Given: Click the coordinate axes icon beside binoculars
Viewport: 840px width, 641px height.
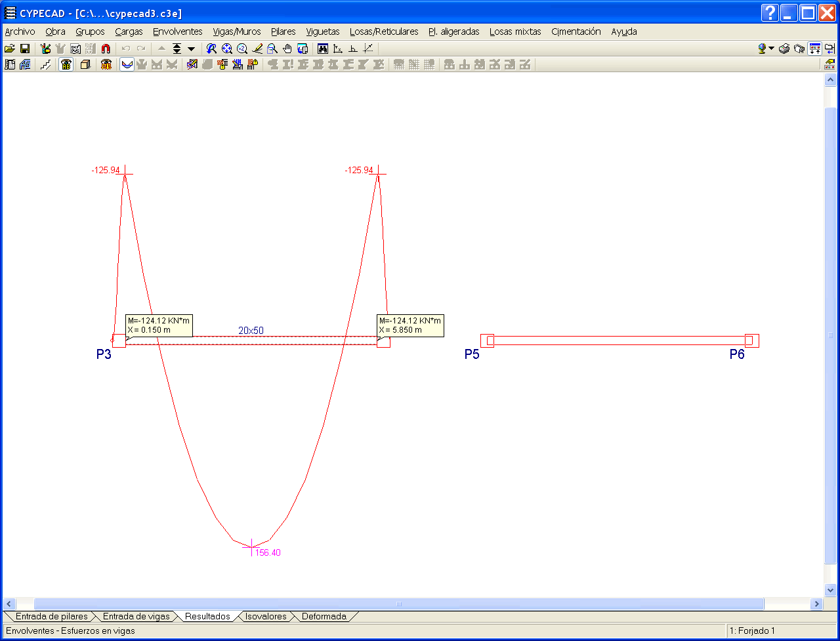Looking at the screenshot, I should coord(338,49).
